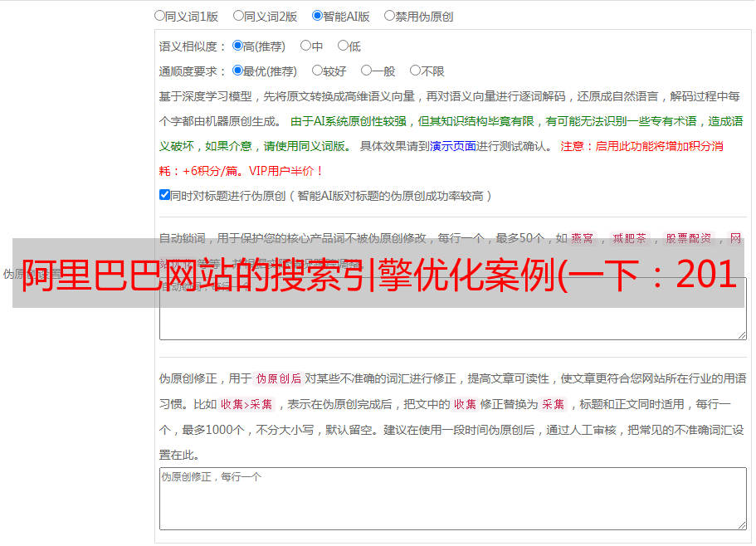Toggle 同时对标题进行伪原创 checkbox
Viewport: 756px width, 546px height.
pos(164,195)
